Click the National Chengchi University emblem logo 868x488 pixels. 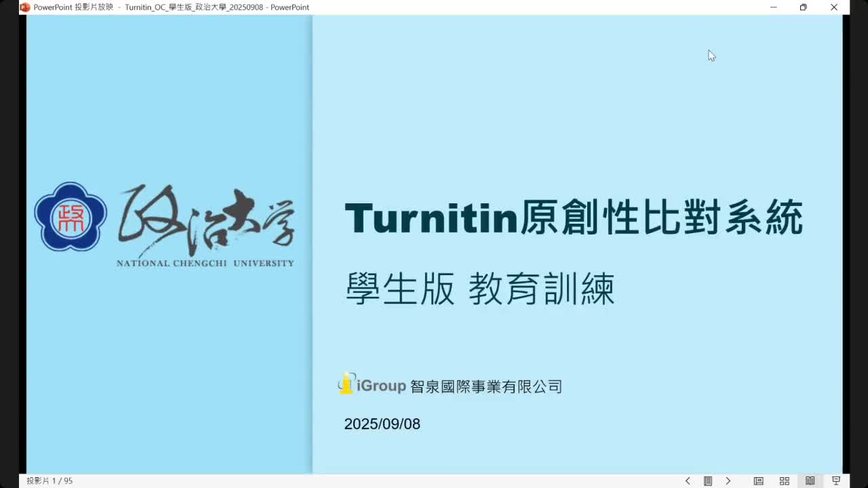(71, 217)
